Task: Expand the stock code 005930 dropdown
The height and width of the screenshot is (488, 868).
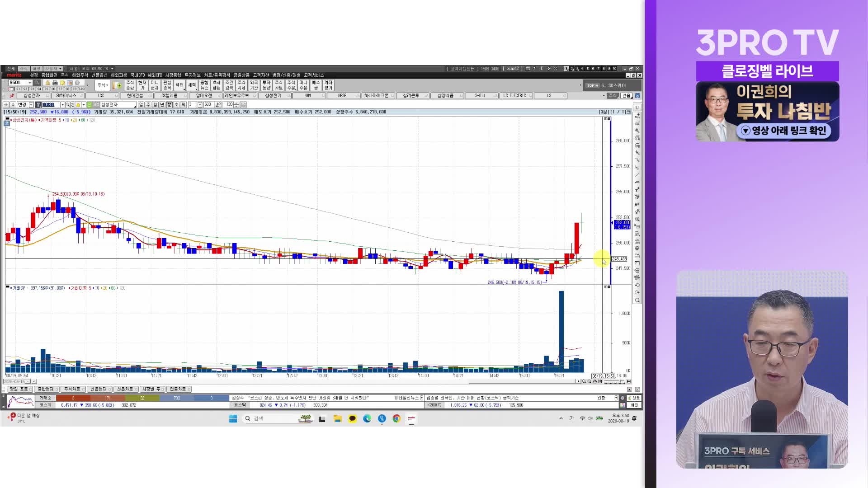Action: pyautogui.click(x=62, y=105)
